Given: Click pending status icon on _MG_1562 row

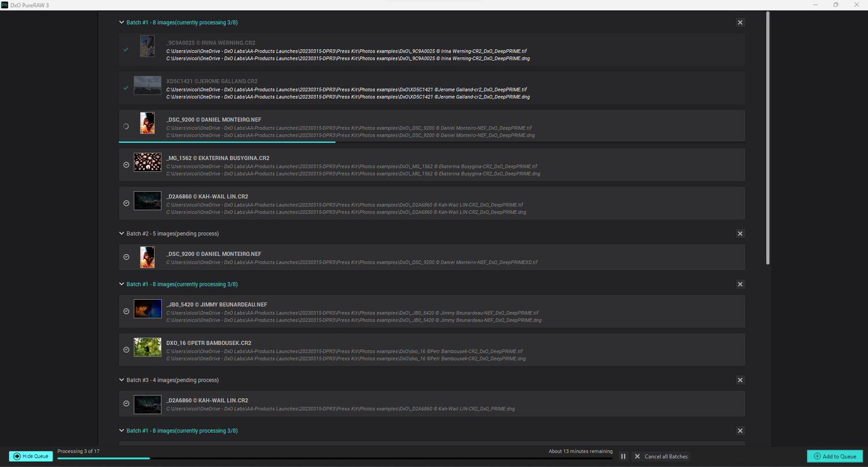Looking at the screenshot, I should [x=126, y=165].
